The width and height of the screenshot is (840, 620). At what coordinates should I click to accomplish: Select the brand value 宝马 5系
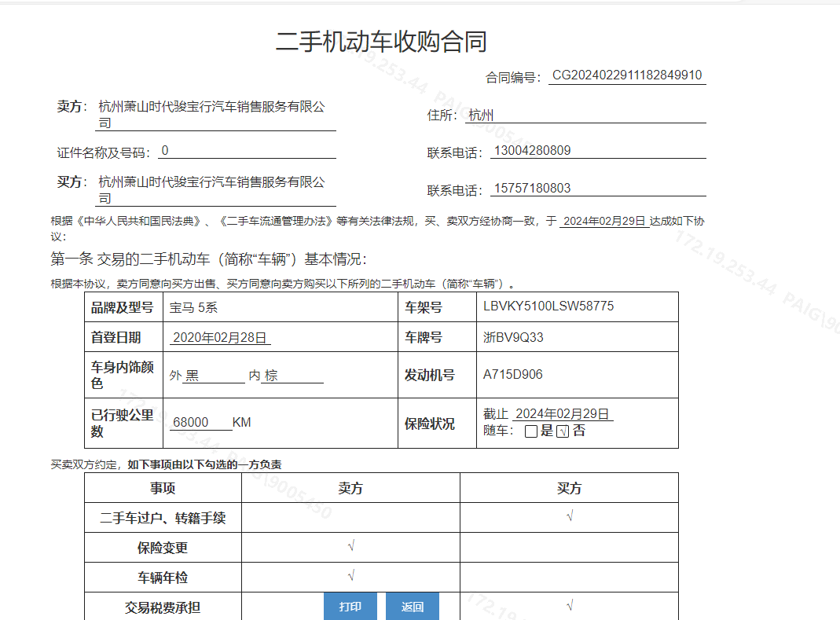point(193,307)
